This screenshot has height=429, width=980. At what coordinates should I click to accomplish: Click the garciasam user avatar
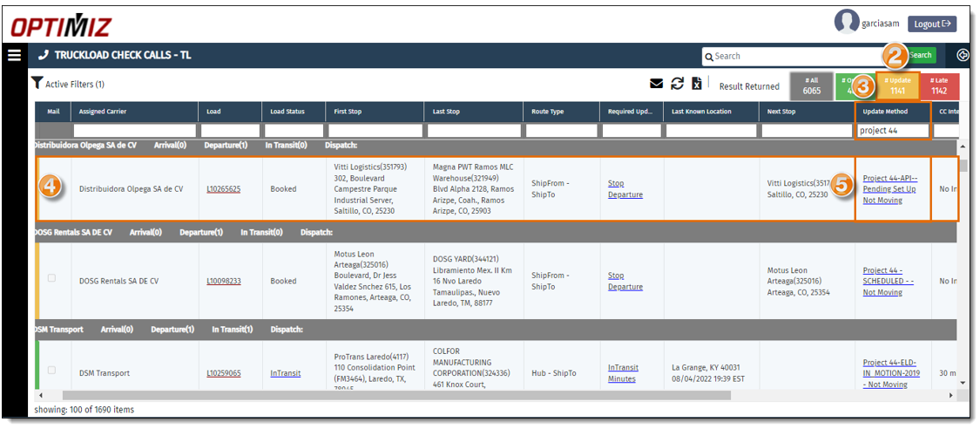[x=847, y=23]
